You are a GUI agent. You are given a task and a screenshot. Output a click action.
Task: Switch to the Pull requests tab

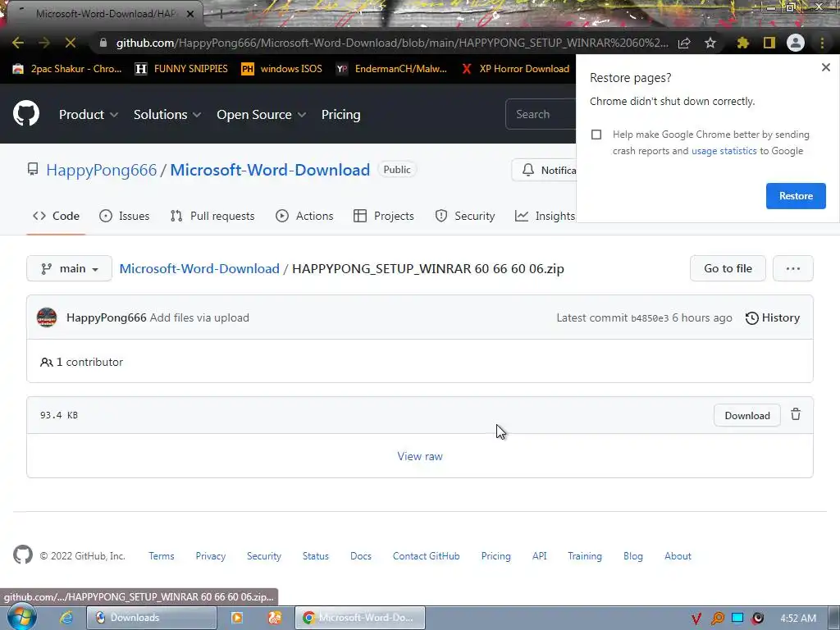(212, 216)
